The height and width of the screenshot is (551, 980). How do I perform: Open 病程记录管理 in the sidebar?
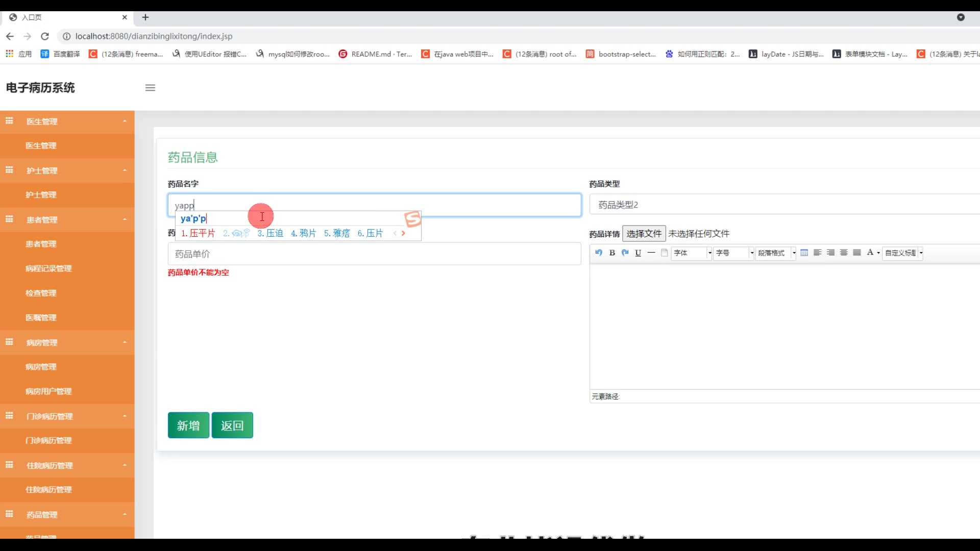tap(48, 268)
